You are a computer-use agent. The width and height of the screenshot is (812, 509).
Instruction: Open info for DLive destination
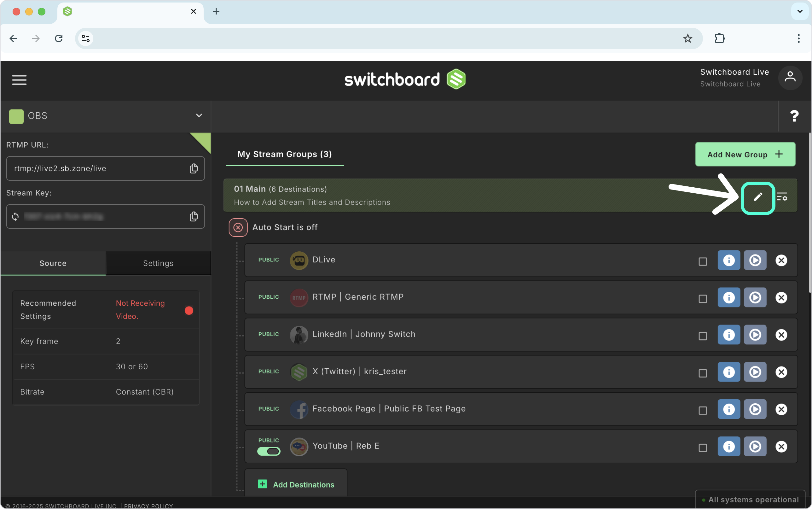point(728,260)
